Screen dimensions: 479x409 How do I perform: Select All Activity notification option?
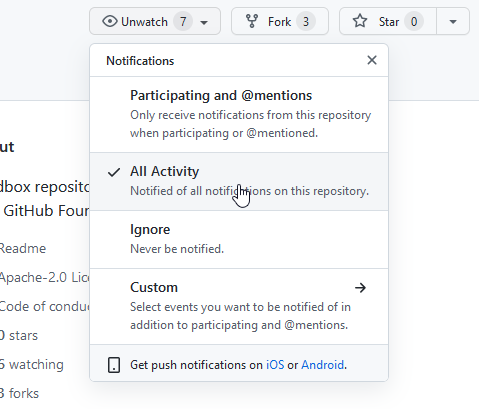coord(239,181)
